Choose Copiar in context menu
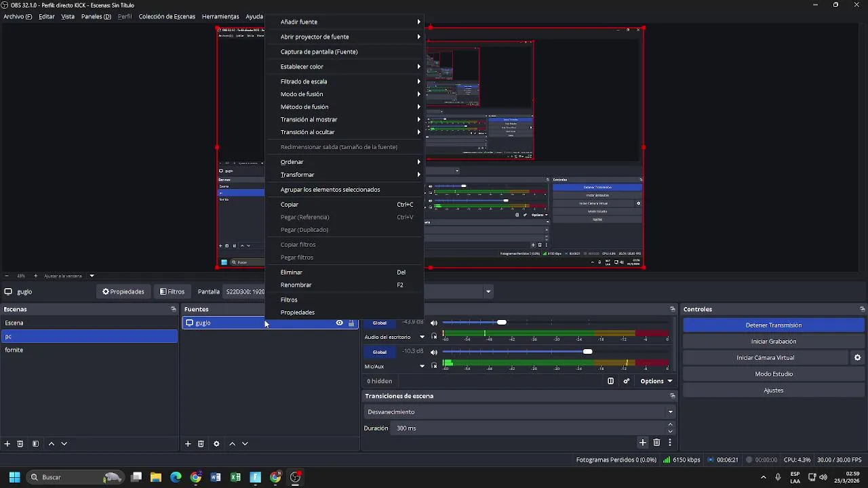This screenshot has height=488, width=868. [345, 204]
